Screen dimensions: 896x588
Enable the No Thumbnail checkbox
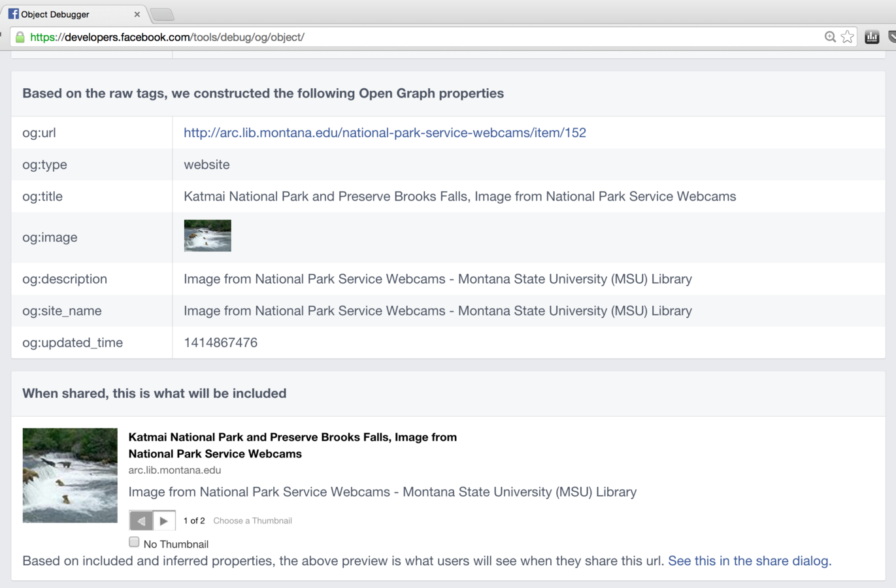coord(134,542)
